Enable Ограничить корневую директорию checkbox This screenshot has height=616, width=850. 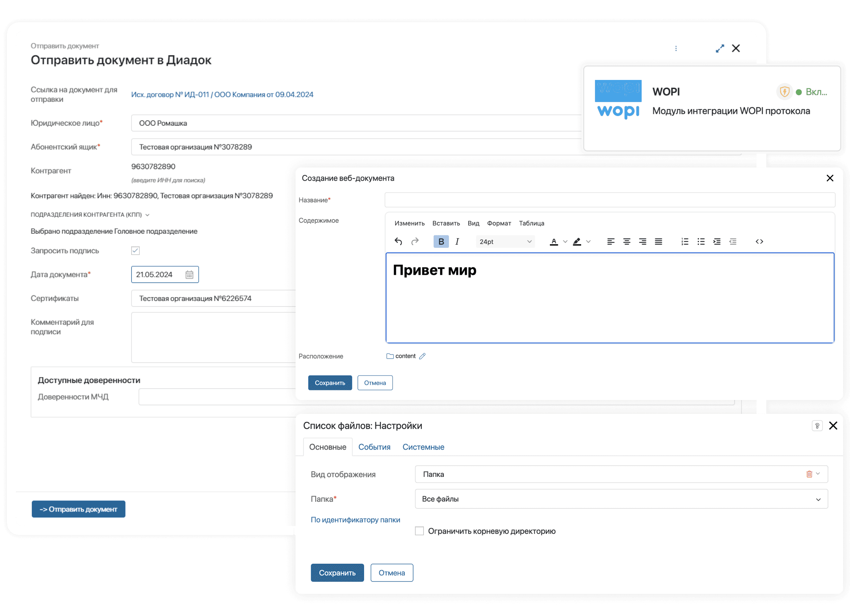pyautogui.click(x=419, y=531)
